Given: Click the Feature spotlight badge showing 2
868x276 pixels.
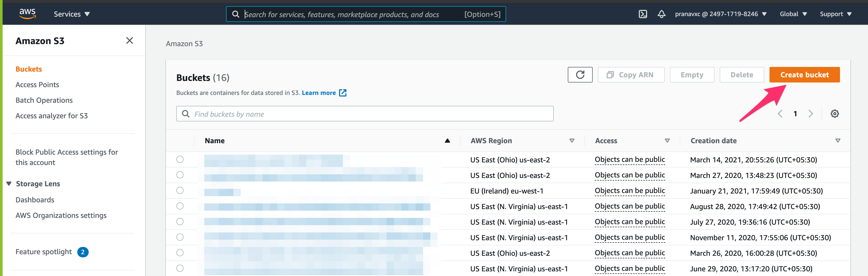Looking at the screenshot, I should tap(82, 252).
